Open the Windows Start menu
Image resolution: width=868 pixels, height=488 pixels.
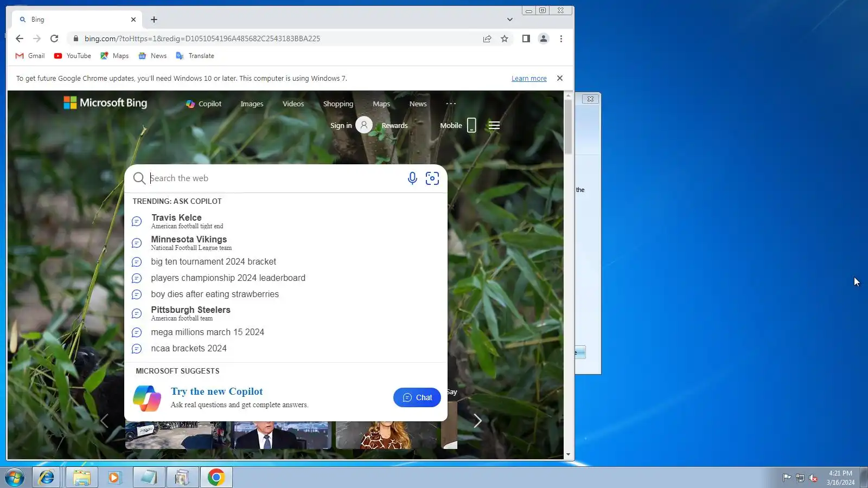pos(15,478)
